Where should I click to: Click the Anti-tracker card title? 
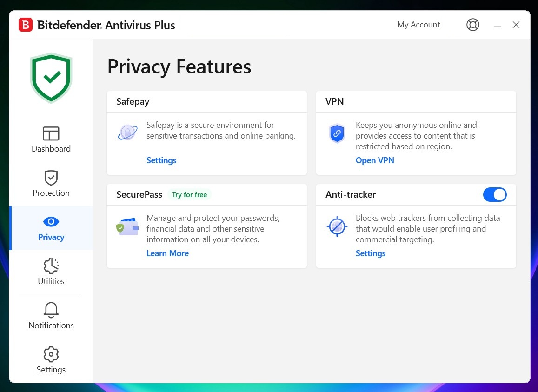coord(350,195)
